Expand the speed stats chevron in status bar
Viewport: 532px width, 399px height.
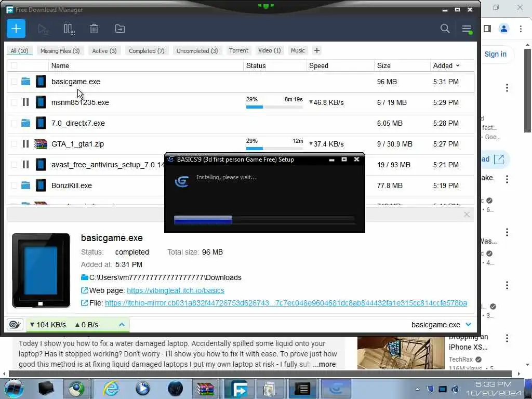coord(122,325)
